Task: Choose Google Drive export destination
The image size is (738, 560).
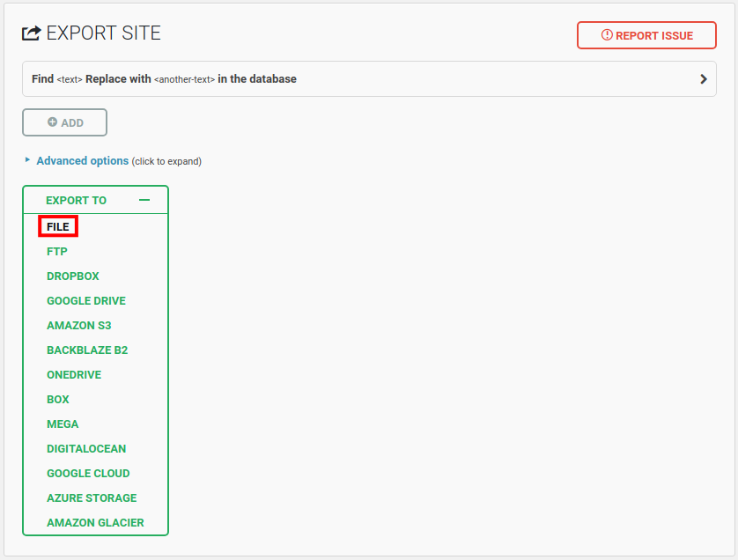Action: point(86,301)
